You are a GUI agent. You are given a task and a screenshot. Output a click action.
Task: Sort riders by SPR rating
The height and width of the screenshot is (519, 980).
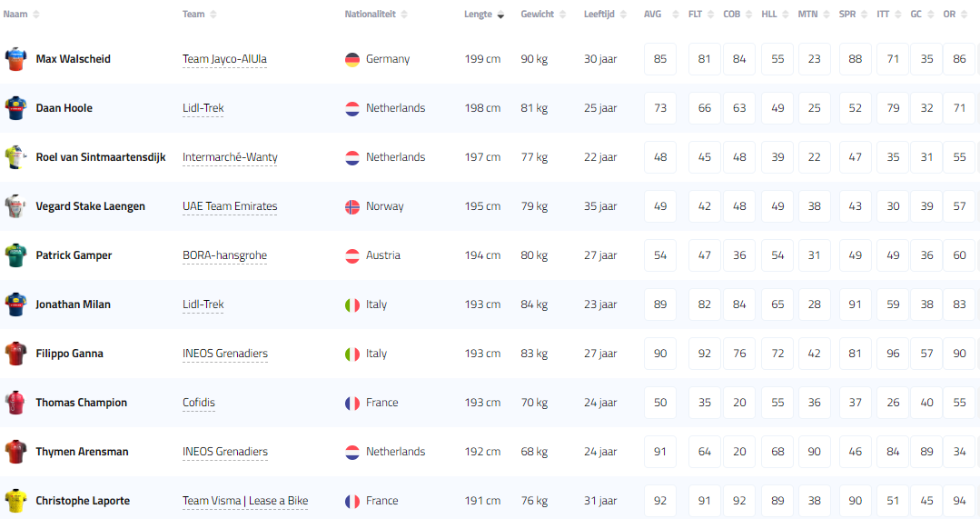click(846, 15)
